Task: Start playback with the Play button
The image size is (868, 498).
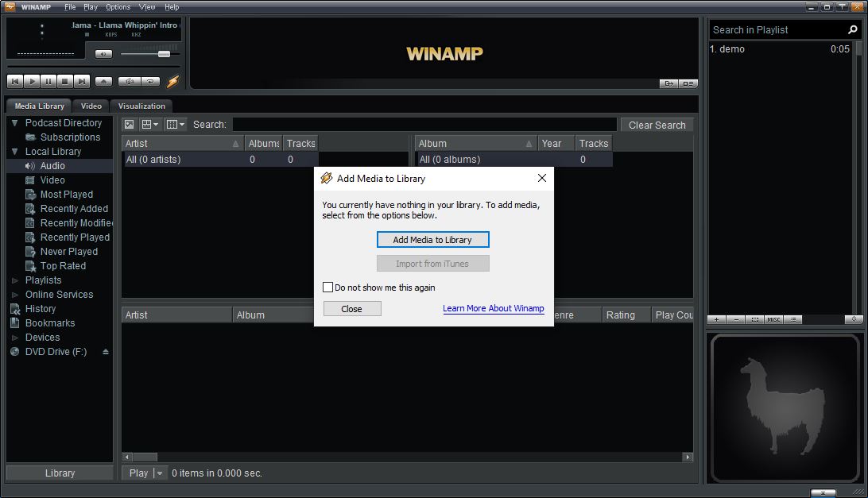Action: point(32,81)
